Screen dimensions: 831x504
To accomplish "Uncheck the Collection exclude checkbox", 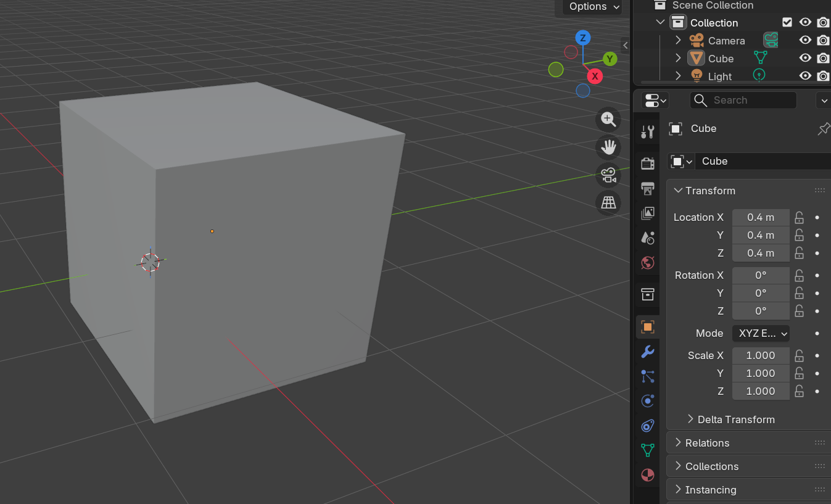I will 787,22.
